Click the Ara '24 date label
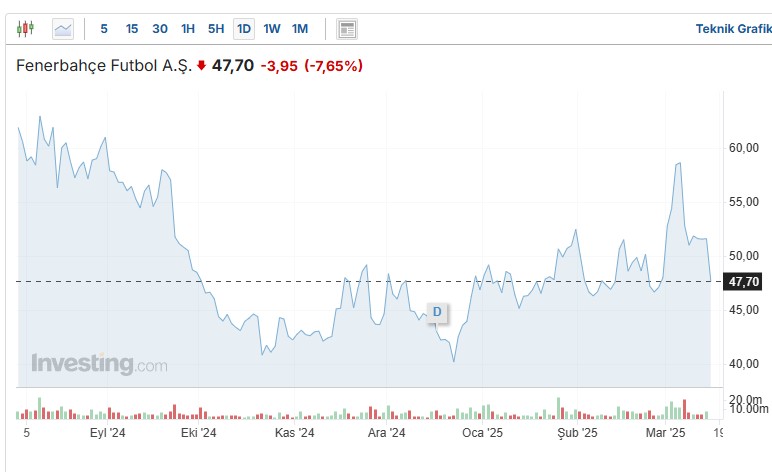 386,433
